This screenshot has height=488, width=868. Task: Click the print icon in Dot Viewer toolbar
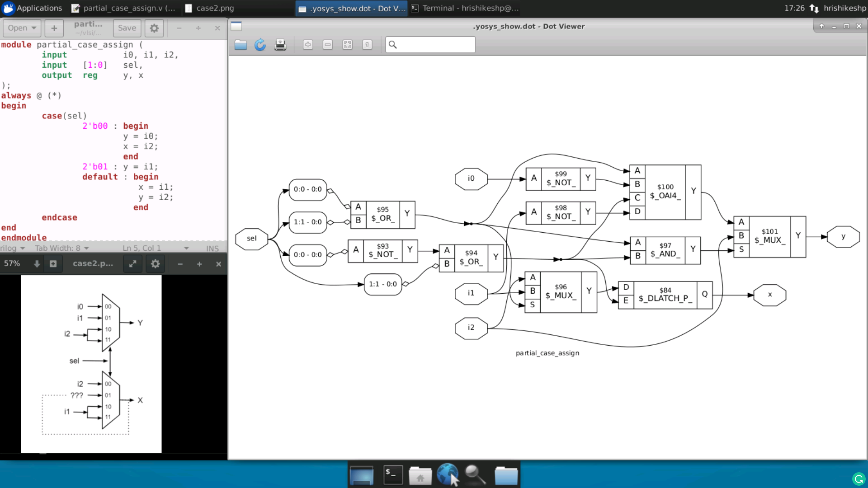(x=279, y=44)
